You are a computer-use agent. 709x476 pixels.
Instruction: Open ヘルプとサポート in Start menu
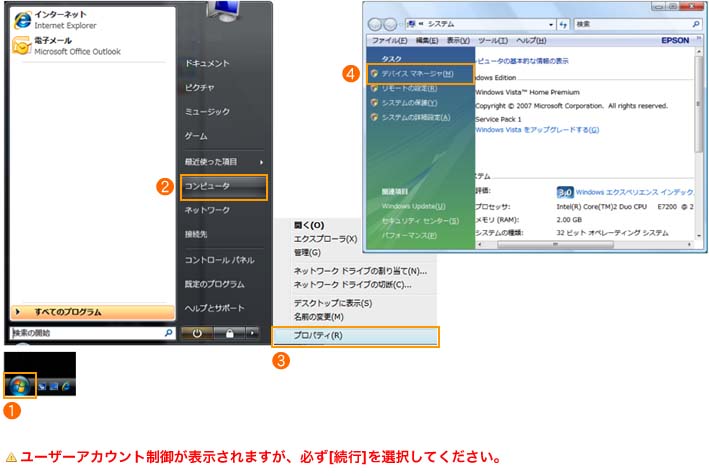click(x=214, y=308)
